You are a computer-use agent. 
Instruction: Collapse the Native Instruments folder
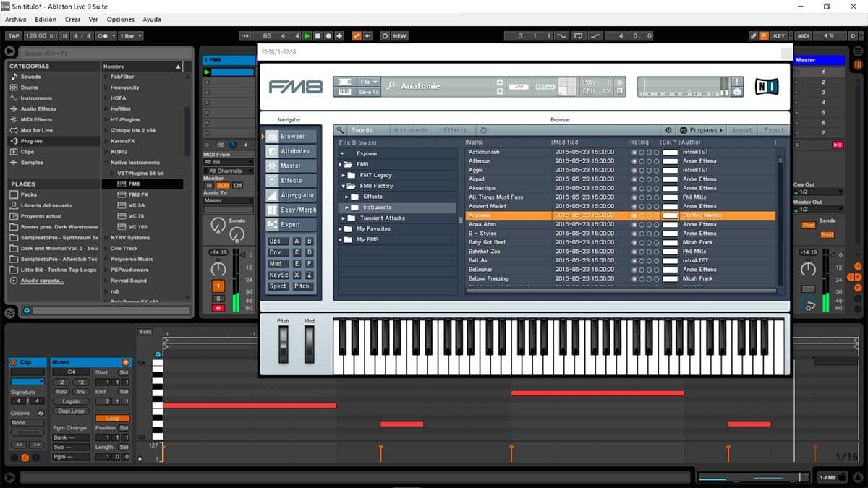(x=106, y=163)
